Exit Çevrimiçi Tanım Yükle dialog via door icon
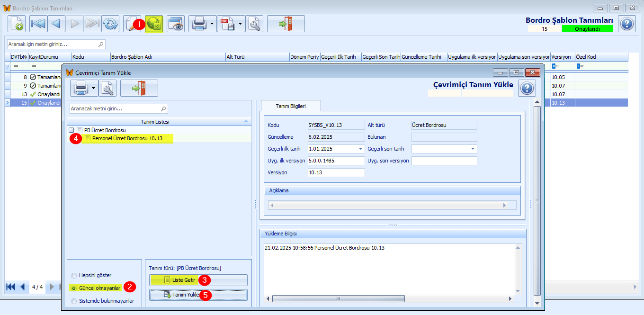Viewport: 644px width, 315px height. pos(139,88)
